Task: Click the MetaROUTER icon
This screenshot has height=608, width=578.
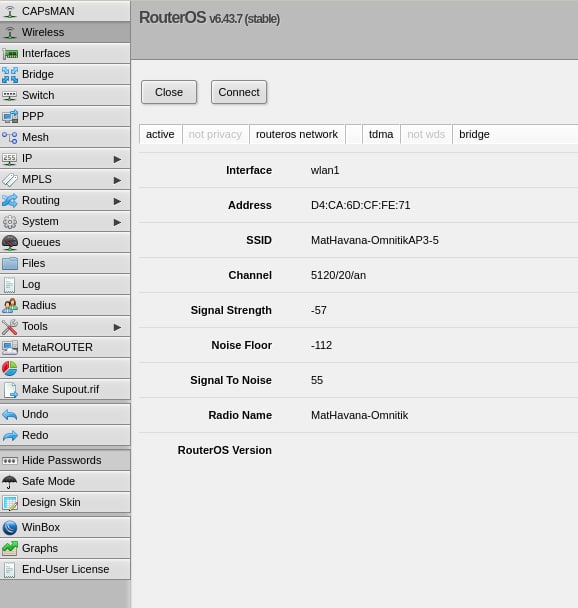Action: pyautogui.click(x=10, y=347)
